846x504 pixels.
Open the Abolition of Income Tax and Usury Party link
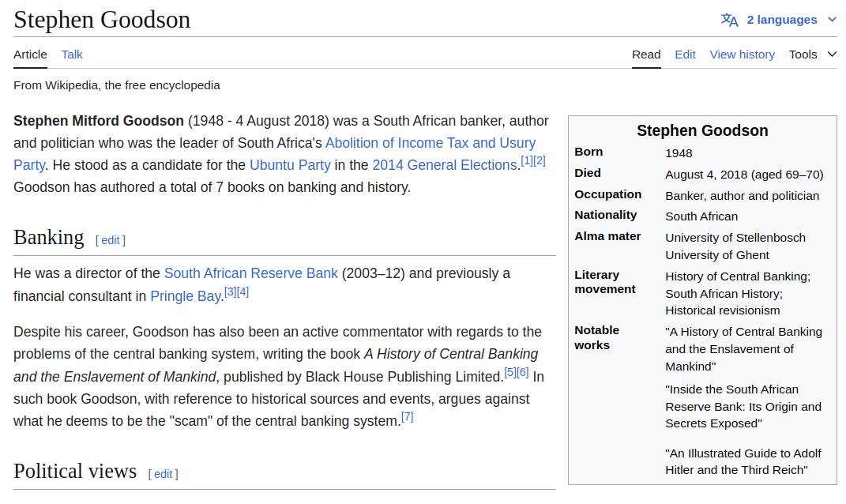[x=431, y=142]
